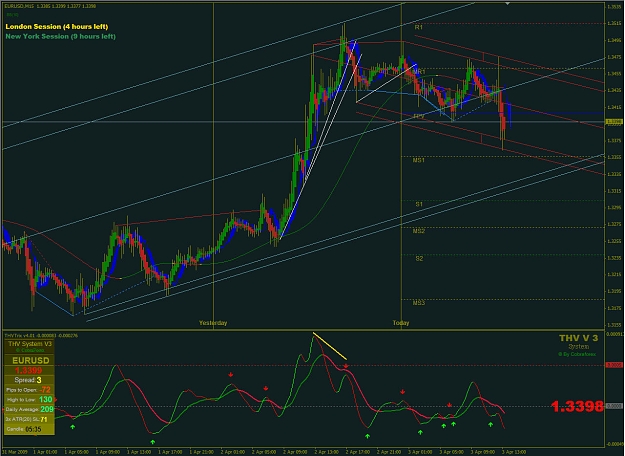Screen dimensions: 625x456
Task: Click the 2 Apr 09:00 time axis label
Action: point(295,452)
